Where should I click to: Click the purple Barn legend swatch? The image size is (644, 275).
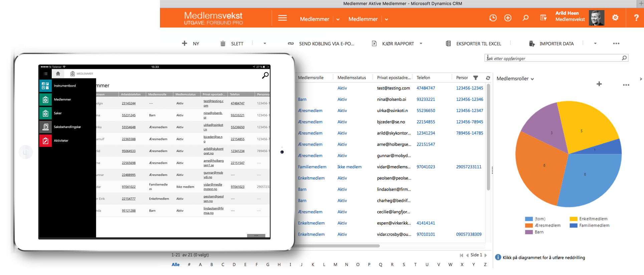pos(529,232)
